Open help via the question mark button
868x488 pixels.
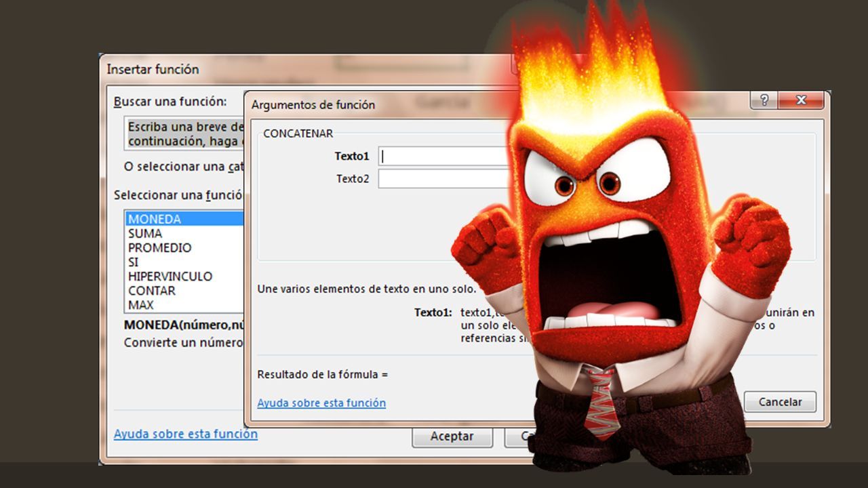click(x=764, y=100)
